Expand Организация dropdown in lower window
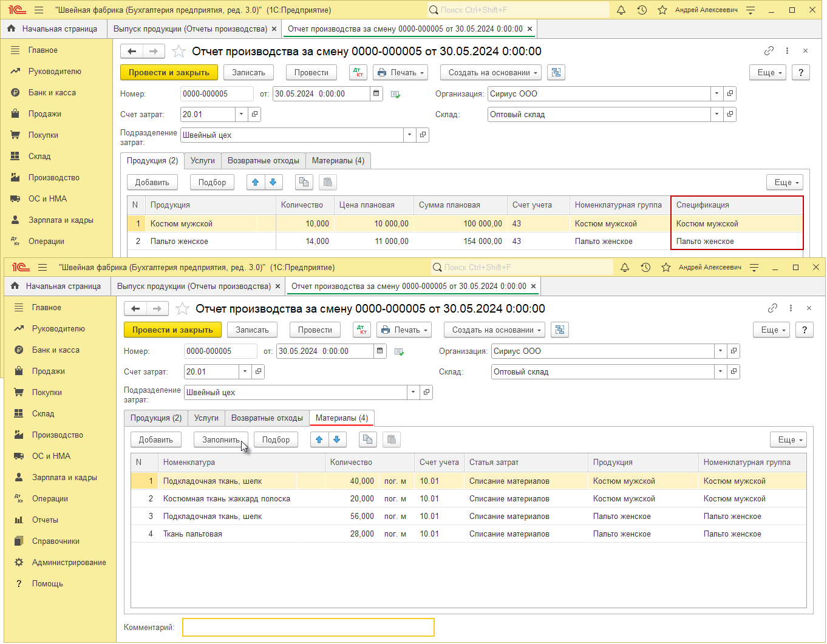Screen dimensions: 827x644 [721, 351]
